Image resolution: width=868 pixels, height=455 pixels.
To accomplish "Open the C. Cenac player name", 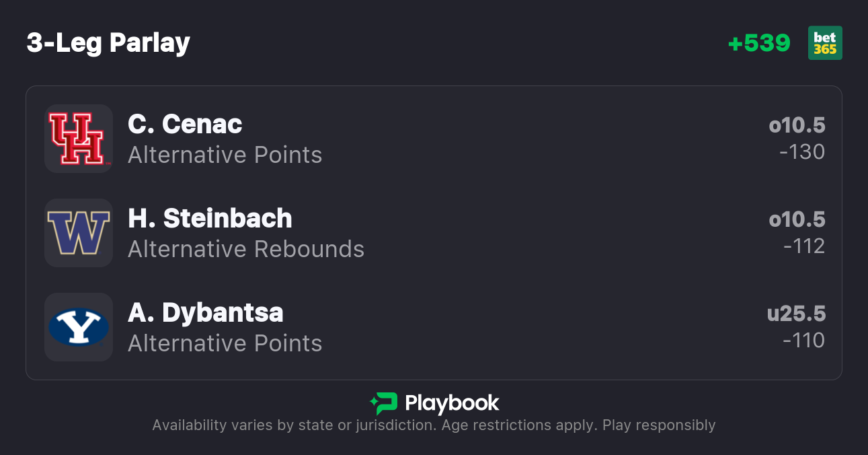I will point(185,124).
